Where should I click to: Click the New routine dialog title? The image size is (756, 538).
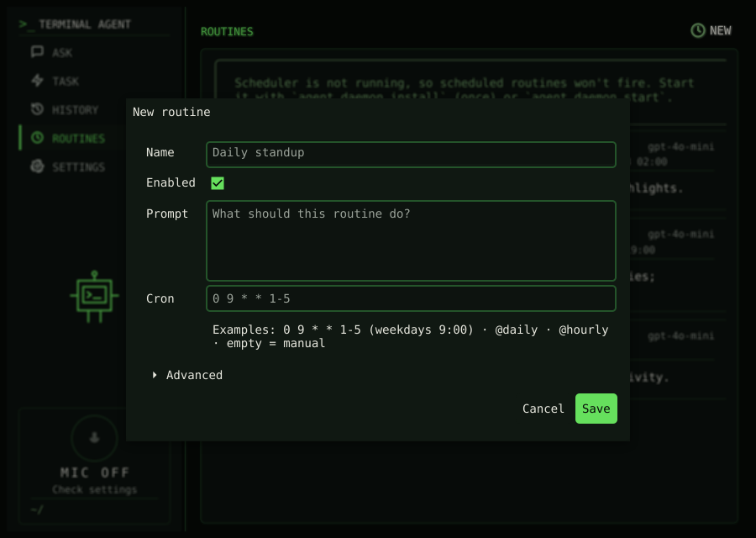click(171, 112)
